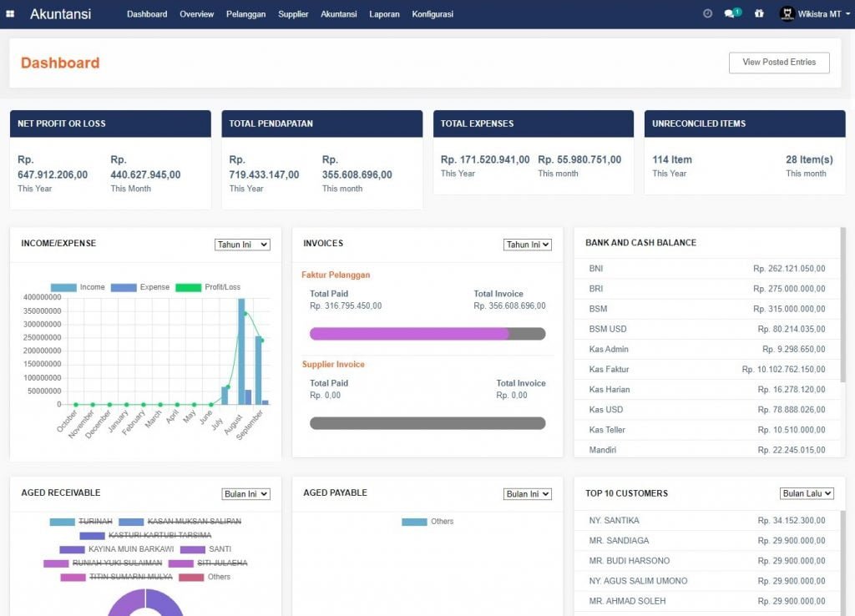
Task: Change the Bulan Lalu filter for Top 10 Customers
Action: point(807,493)
